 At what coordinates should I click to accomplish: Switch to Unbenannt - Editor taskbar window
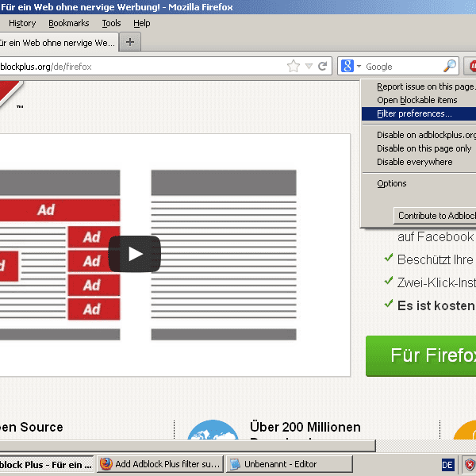tap(290, 464)
